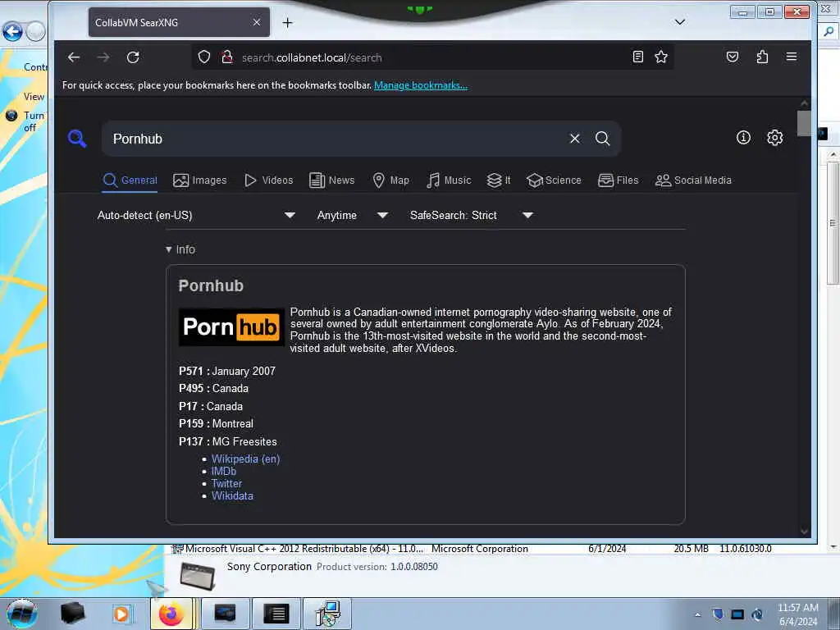This screenshot has width=840, height=630.
Task: Collapse the Info section
Action: point(180,249)
